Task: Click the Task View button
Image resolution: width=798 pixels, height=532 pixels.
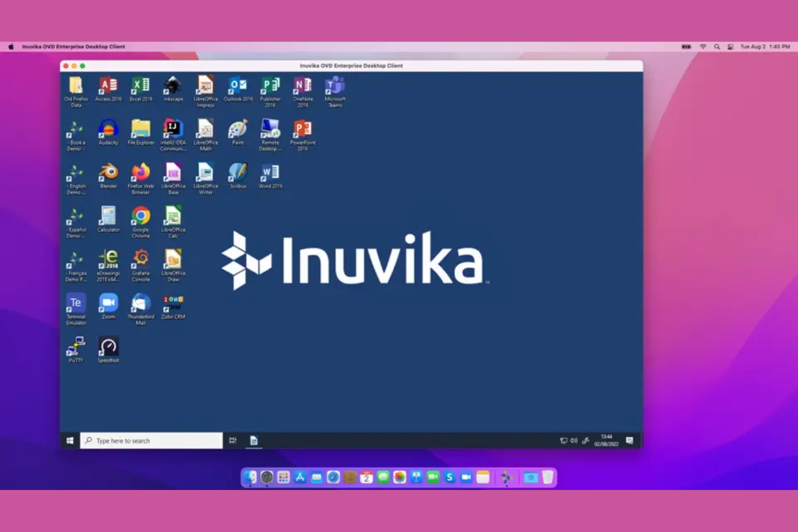Action: [232, 440]
